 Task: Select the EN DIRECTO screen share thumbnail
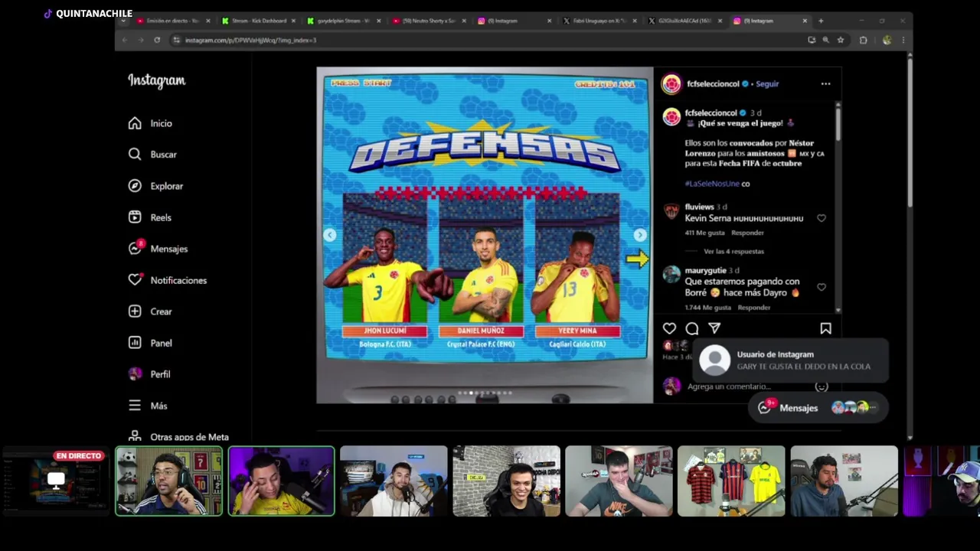(56, 481)
